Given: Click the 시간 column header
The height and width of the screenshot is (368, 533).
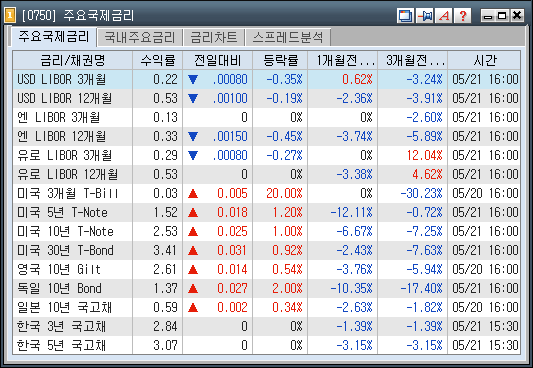Looking at the screenshot, I should 484,60.
